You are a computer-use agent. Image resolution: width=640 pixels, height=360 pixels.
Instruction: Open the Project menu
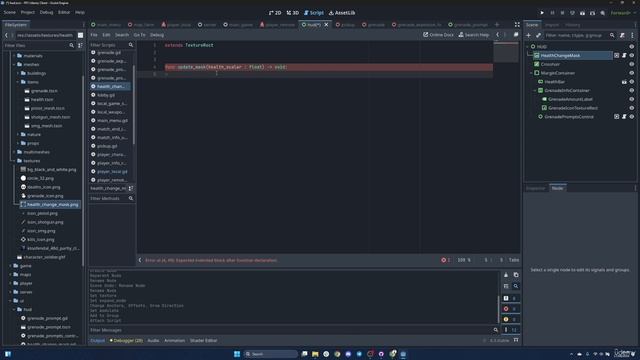click(28, 12)
